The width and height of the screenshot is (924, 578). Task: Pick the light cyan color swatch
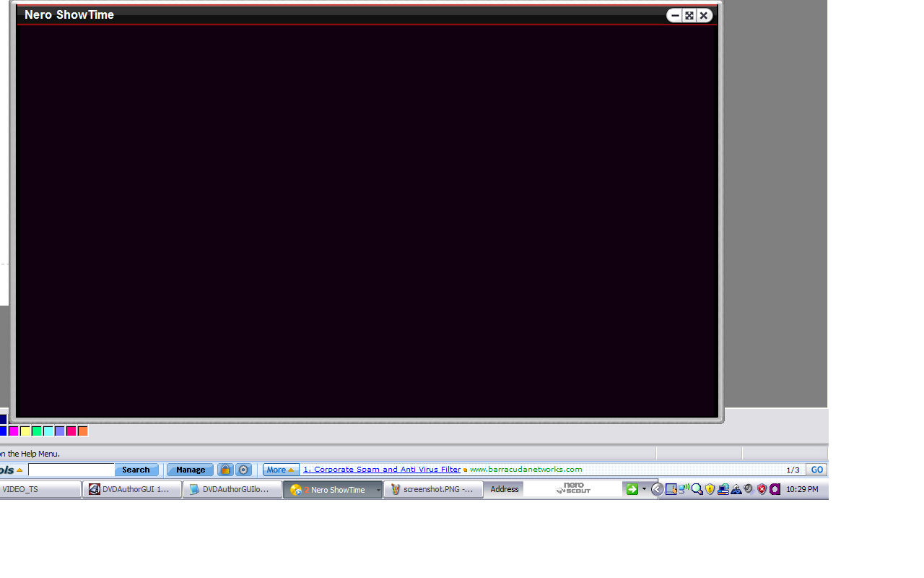(48, 431)
